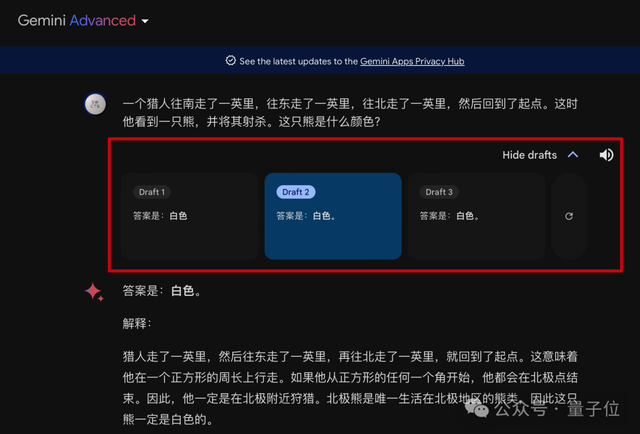The height and width of the screenshot is (434, 640).
Task: Select the highlighted Draft 2 card
Action: coord(333,216)
